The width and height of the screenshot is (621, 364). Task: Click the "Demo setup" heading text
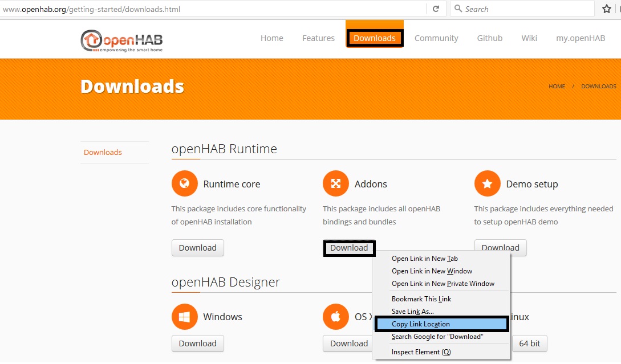(532, 185)
